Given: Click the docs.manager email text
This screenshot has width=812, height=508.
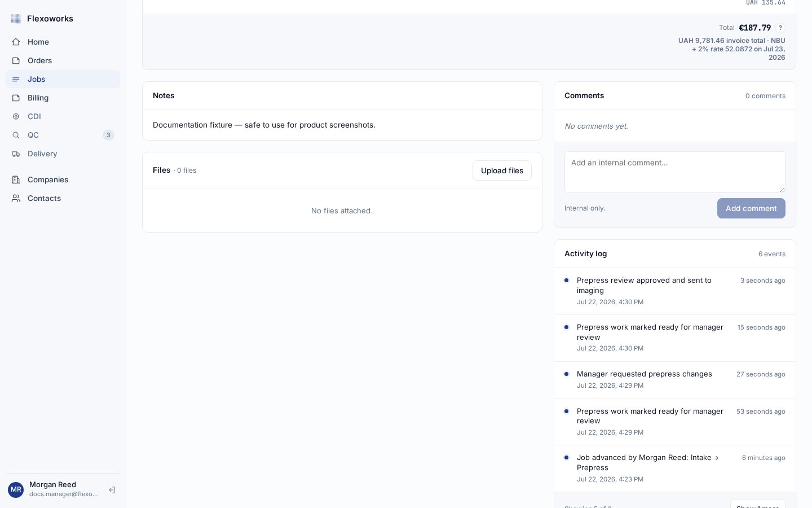Looking at the screenshot, I should (x=64, y=494).
